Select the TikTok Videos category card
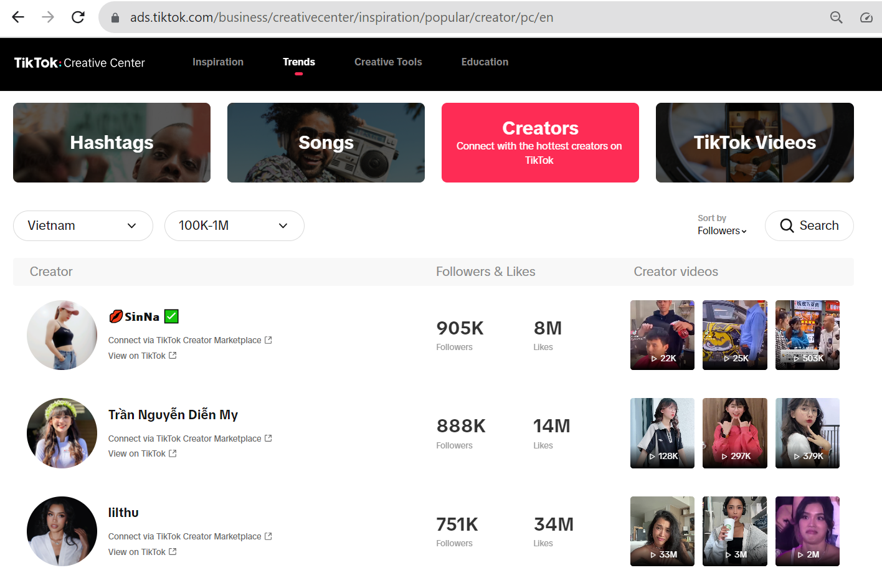The height and width of the screenshot is (588, 882). point(754,143)
